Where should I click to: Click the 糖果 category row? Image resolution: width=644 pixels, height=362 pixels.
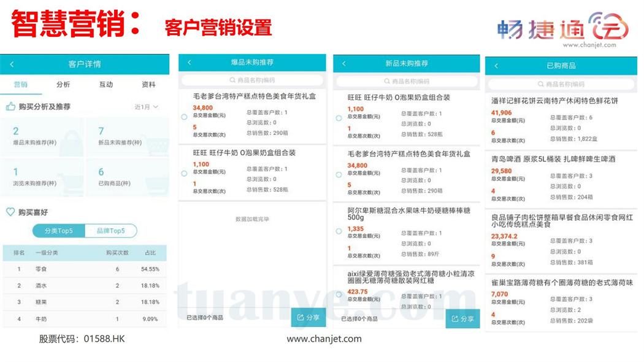tap(85, 302)
